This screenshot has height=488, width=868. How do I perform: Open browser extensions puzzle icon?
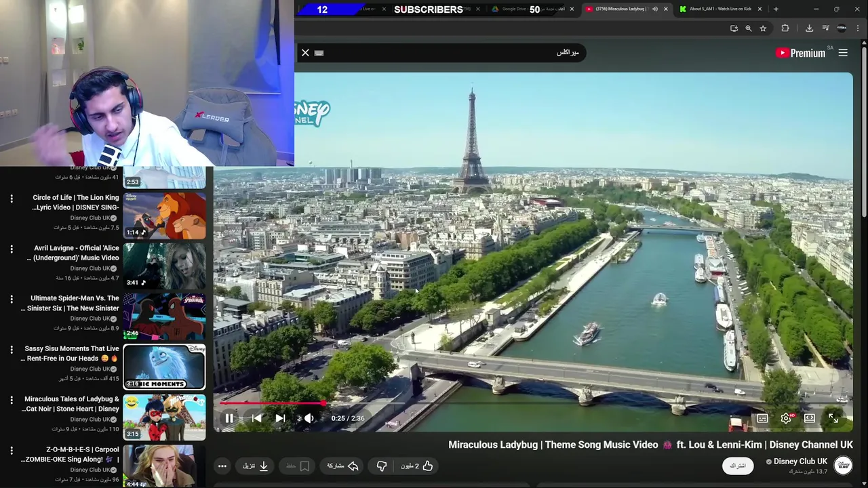[x=785, y=28]
